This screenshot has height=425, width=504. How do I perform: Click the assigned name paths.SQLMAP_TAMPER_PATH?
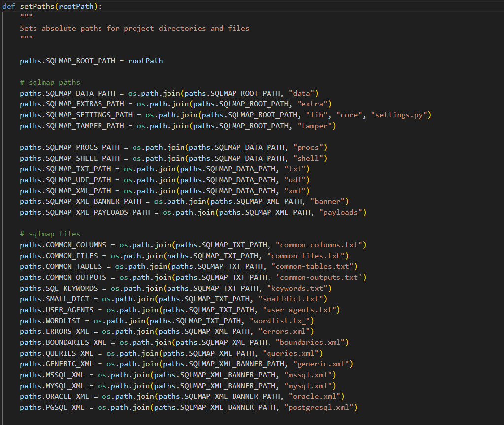pos(71,126)
